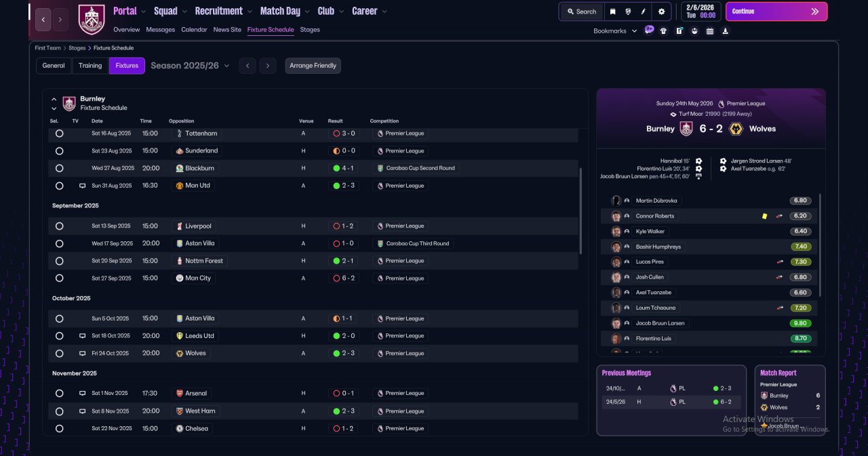Click the fixture list vertical scrollbar
Screen dimensions: 868x456
coord(581,211)
